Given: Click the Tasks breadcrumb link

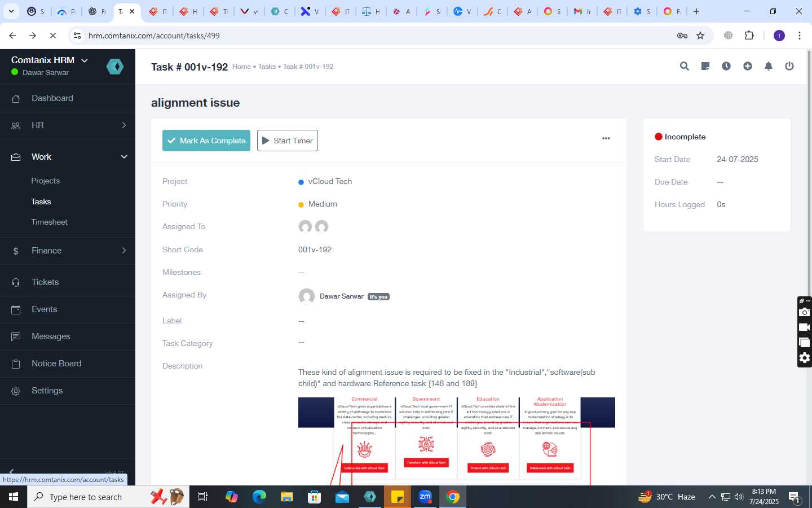Looking at the screenshot, I should [267, 67].
